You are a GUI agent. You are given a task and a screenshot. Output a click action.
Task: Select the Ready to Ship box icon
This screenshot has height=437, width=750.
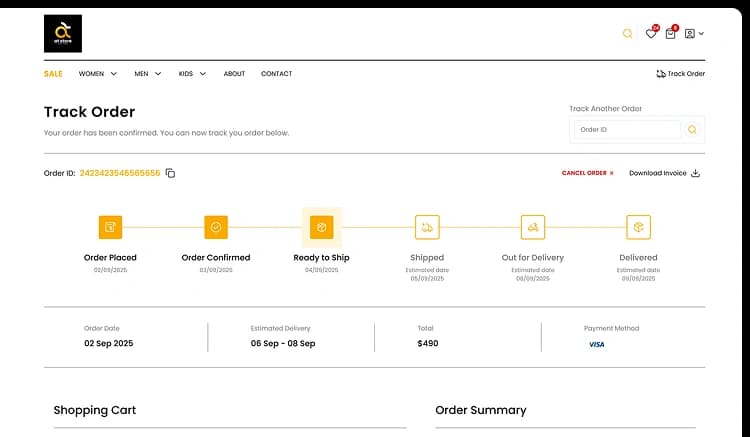[x=321, y=227]
